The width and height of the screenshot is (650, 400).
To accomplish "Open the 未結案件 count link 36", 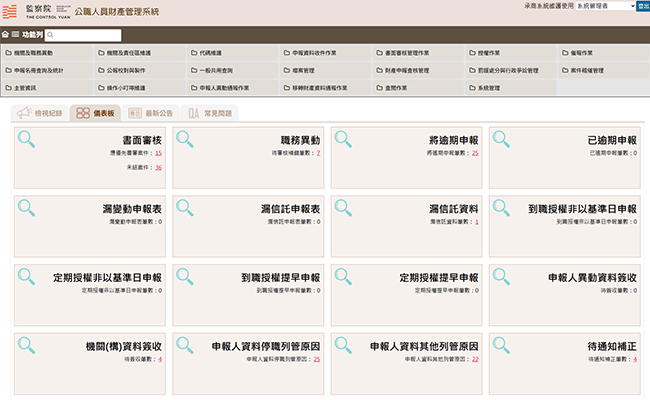I will point(158,167).
